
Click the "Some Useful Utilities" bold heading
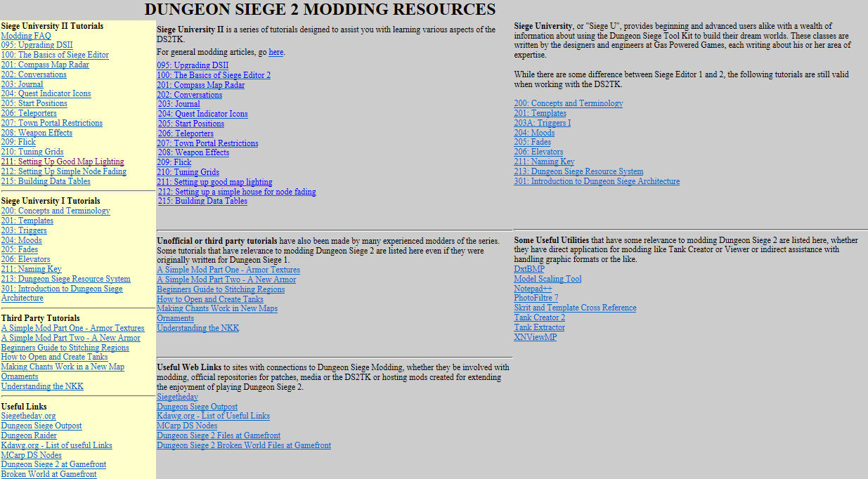point(552,240)
